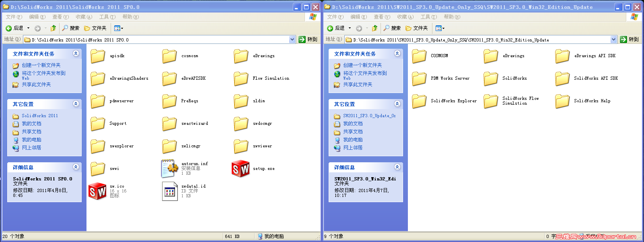Select the sw.ico SolidWorks icon file
Viewport: 644px width, 242px height.
97,191
